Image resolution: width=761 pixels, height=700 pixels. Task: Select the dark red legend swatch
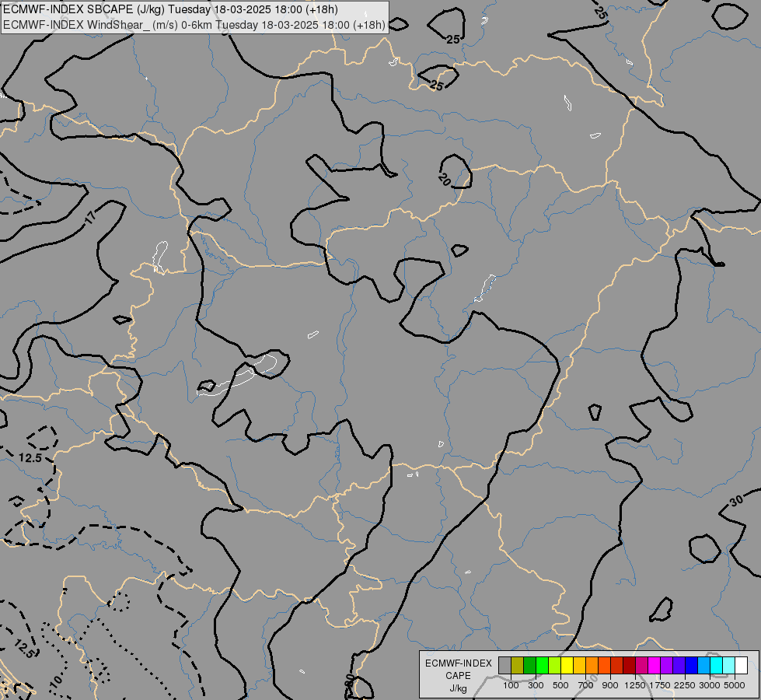tap(629, 666)
